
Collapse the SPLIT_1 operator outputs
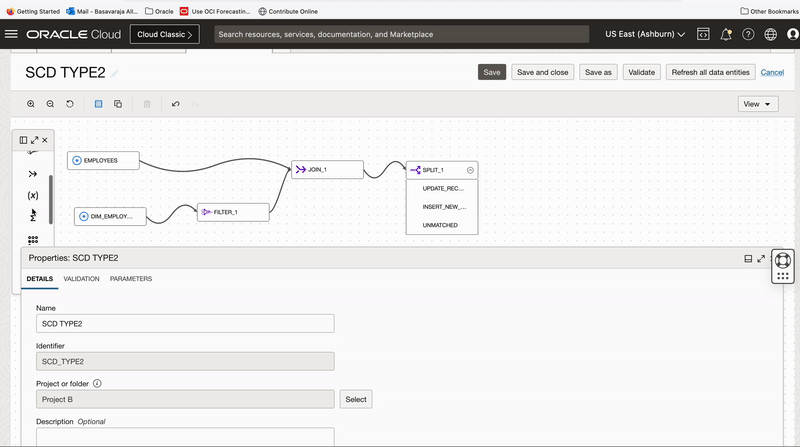470,170
